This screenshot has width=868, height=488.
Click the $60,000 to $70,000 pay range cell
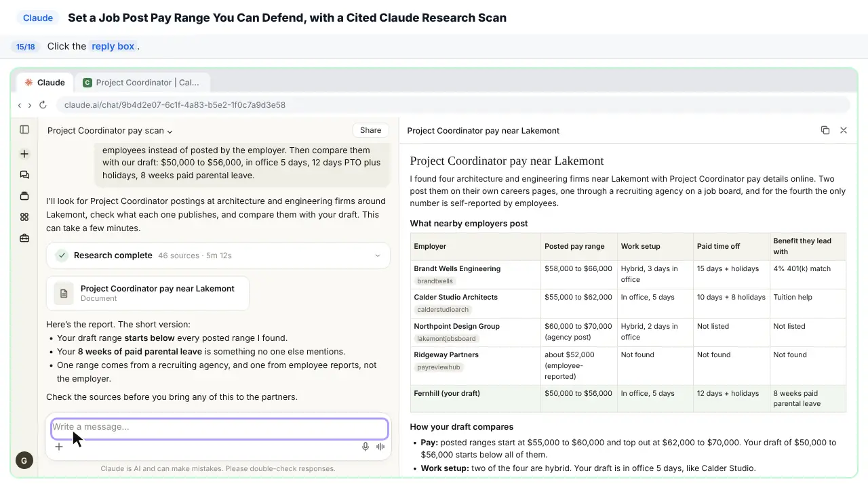(x=578, y=331)
